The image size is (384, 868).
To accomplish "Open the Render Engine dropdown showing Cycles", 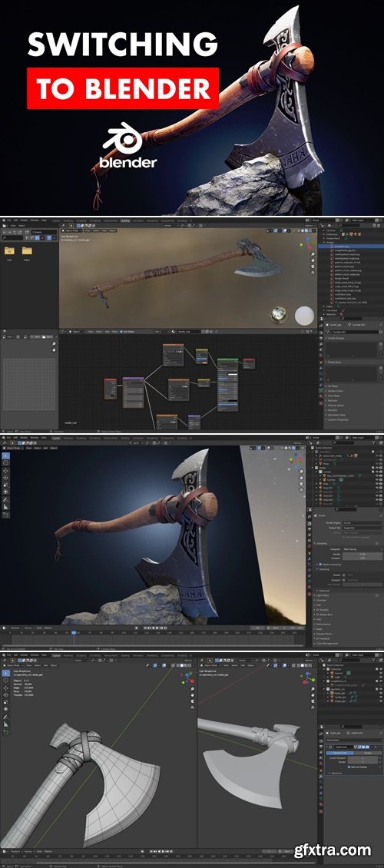I will [364, 523].
